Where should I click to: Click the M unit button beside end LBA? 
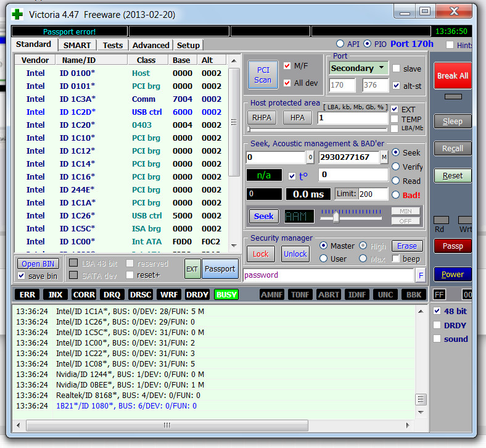coord(384,157)
